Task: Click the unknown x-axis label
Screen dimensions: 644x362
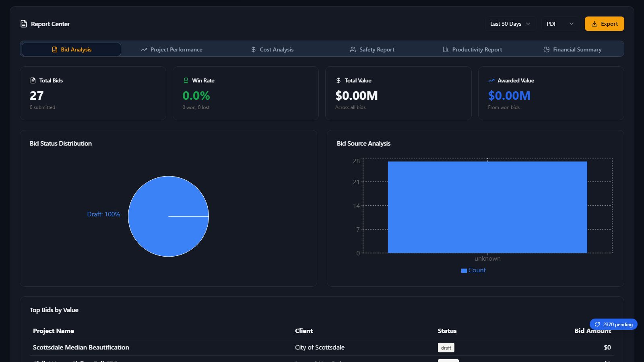Action: (x=487, y=259)
